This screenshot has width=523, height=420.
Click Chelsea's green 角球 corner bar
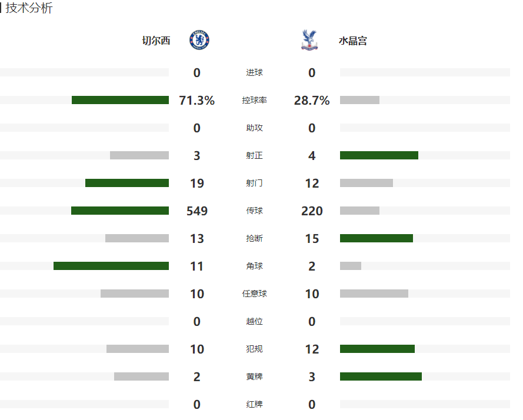coord(111,266)
